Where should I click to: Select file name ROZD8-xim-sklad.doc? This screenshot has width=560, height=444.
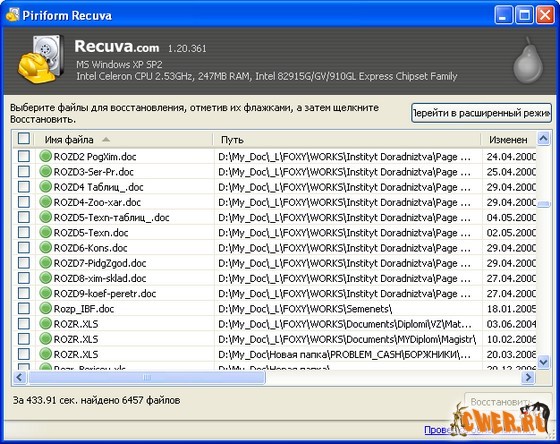pyautogui.click(x=100, y=278)
